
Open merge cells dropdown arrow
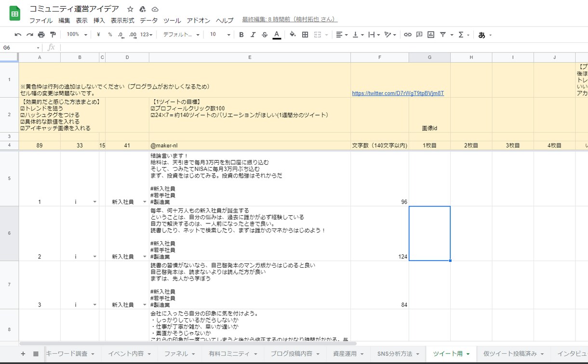tap(326, 35)
